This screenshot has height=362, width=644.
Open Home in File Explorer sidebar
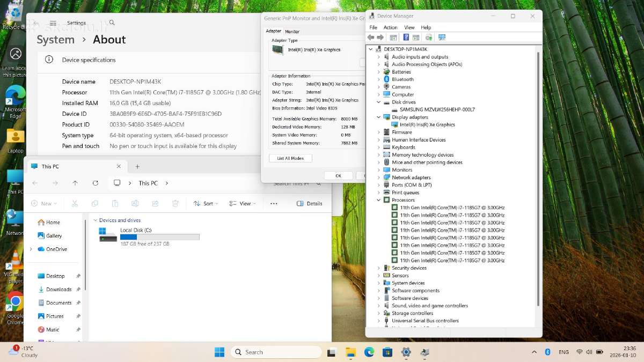(x=49, y=222)
